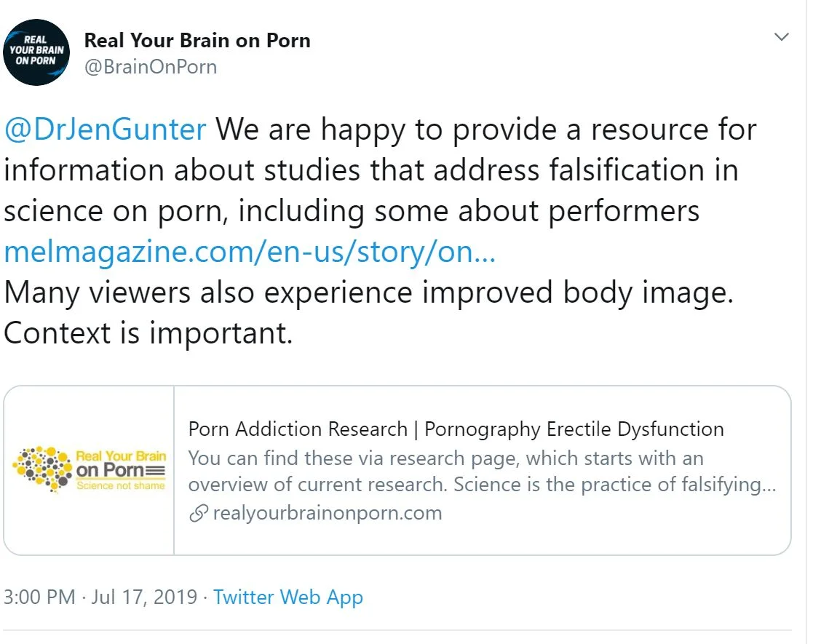
Task: Expand the tweet options chevron menu
Action: tap(781, 37)
